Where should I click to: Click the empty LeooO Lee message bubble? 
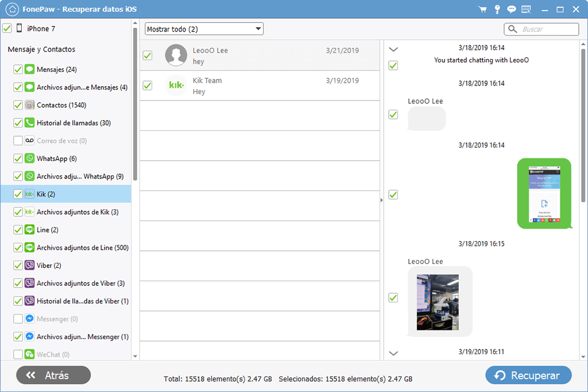[427, 118]
